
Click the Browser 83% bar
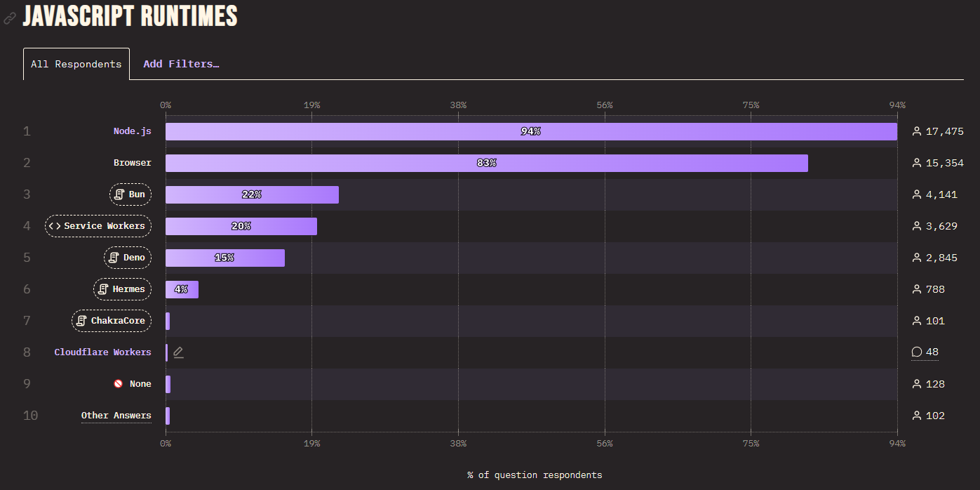pyautogui.click(x=487, y=163)
